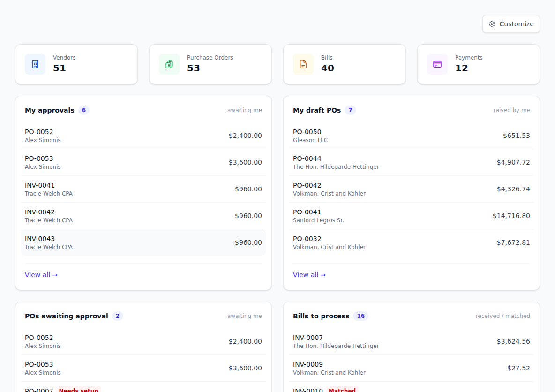Open INV-0009 in Bills to process

(x=412, y=368)
